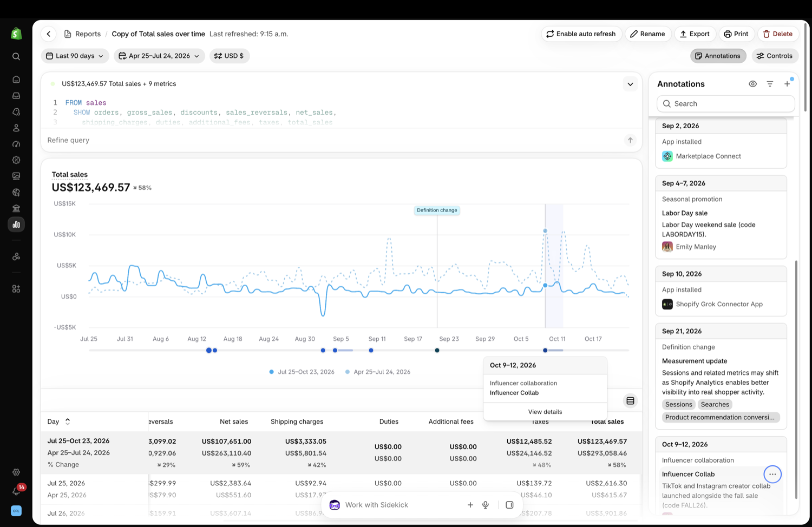Collapse the query editor chevron

coord(630,84)
